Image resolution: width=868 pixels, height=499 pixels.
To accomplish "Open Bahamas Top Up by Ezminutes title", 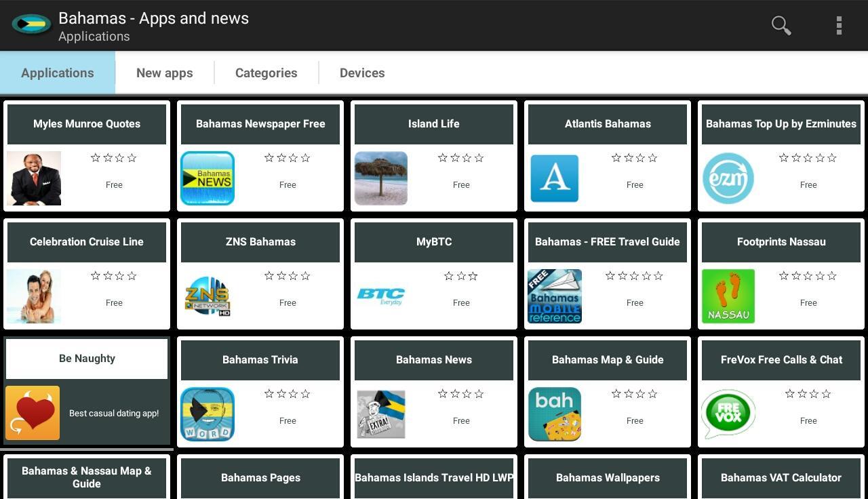I will [x=781, y=123].
